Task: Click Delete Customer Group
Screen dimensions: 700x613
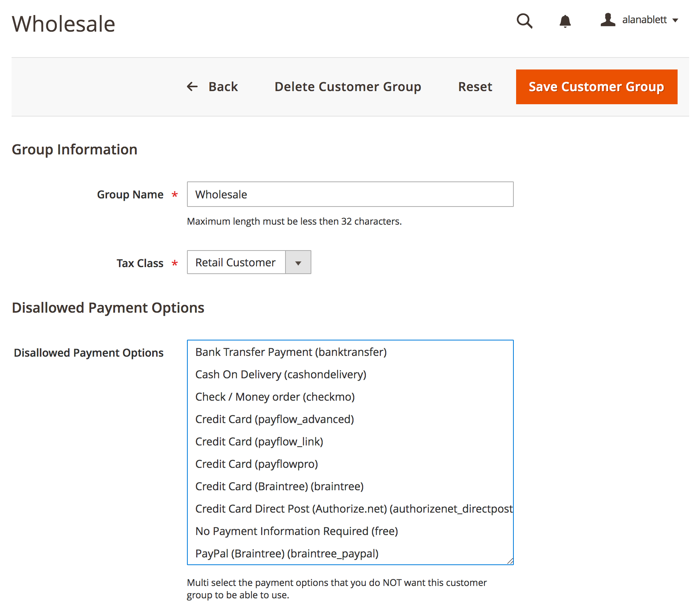Action: [x=348, y=87]
